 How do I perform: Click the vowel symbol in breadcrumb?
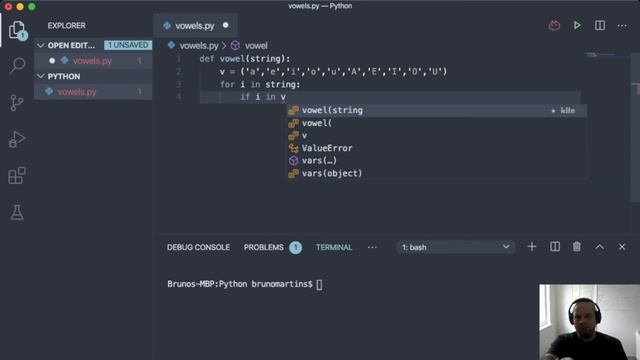256,46
